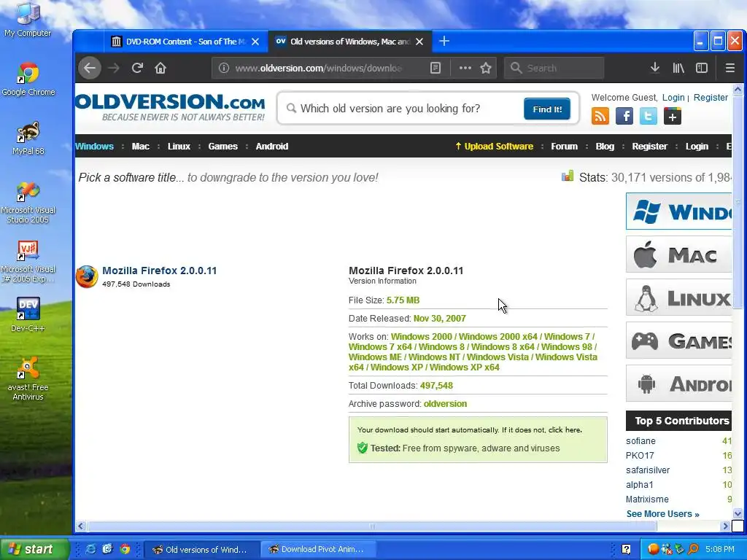This screenshot has width=747, height=560.
Task: Bookmark this page with the star
Action: tap(485, 68)
